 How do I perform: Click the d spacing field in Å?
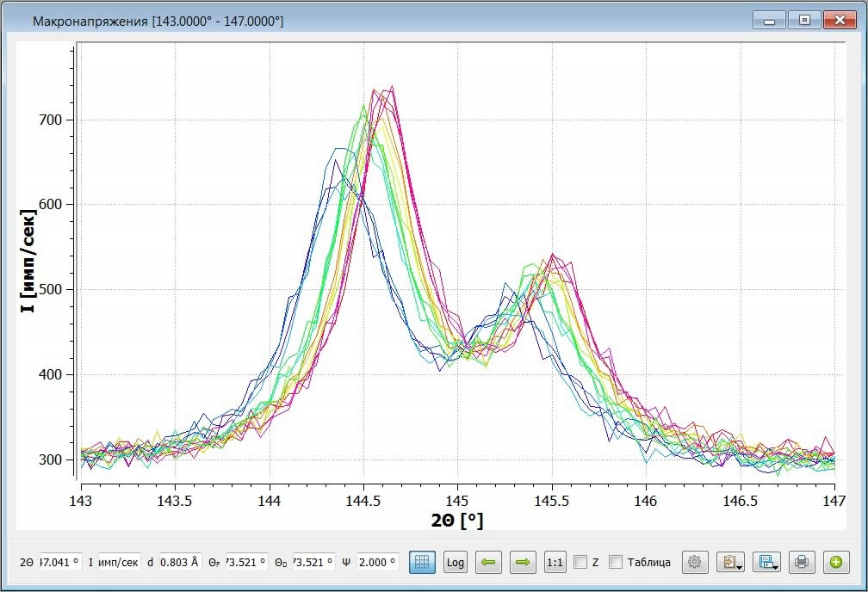(x=180, y=563)
